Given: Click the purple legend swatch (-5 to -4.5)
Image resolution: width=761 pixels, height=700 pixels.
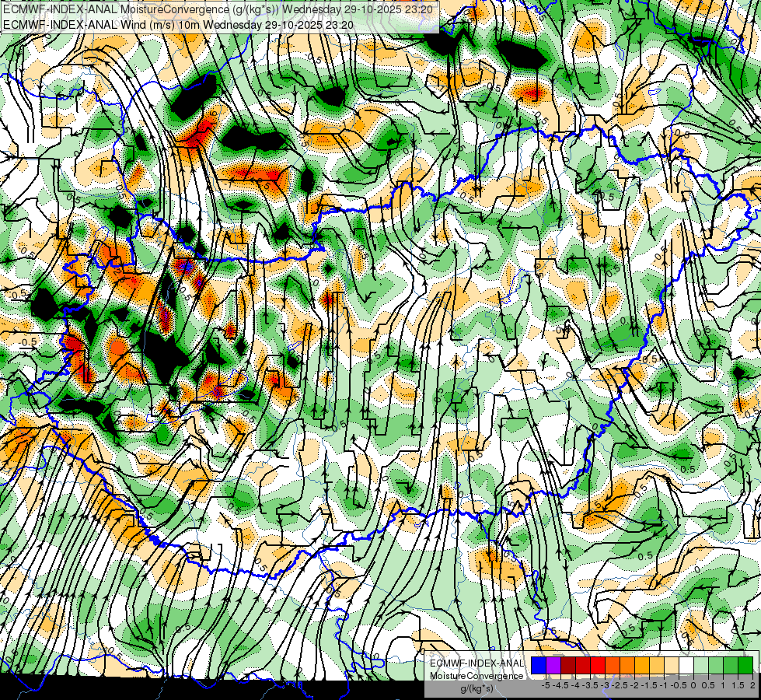Looking at the screenshot, I should coord(553,665).
